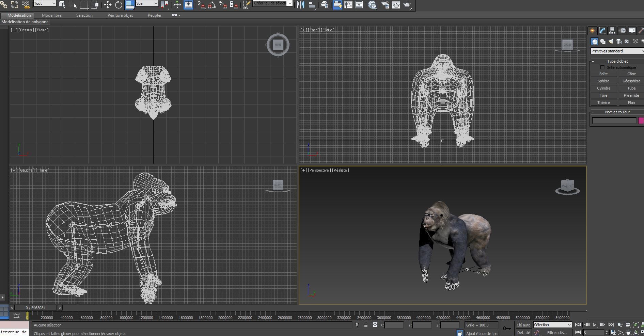Open the 'Tout' selection filter dropdown
Screen dimensions: 644x336
(x=45, y=3)
